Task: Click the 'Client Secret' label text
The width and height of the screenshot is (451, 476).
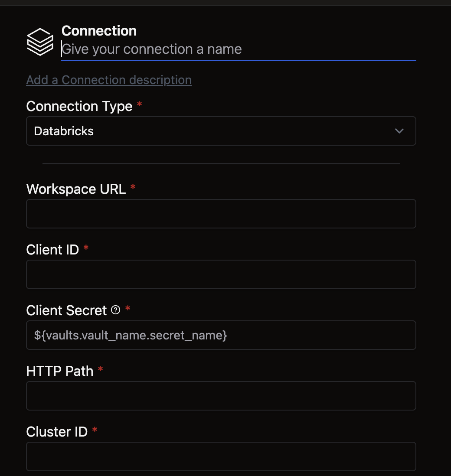Action: click(x=66, y=310)
